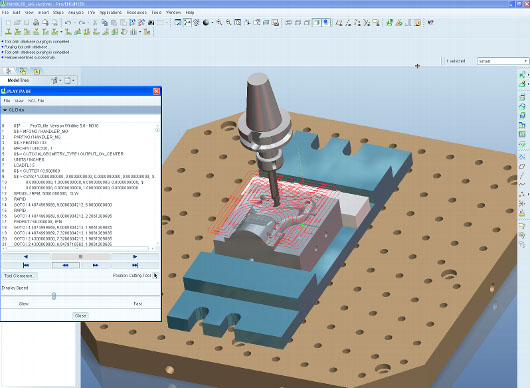Click the Zoom In magnifier icon
530x388 pixels.
(219, 23)
